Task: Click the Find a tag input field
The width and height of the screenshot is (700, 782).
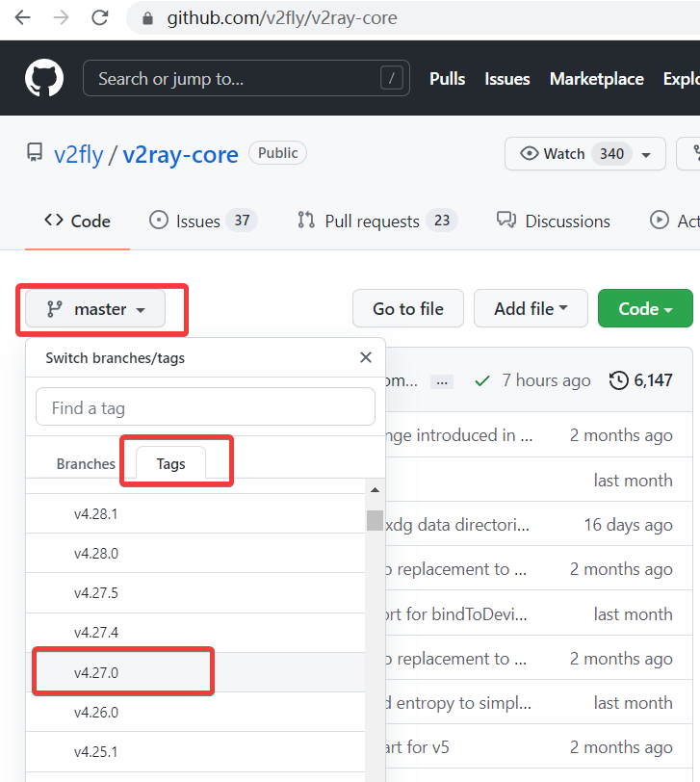Action: (205, 407)
